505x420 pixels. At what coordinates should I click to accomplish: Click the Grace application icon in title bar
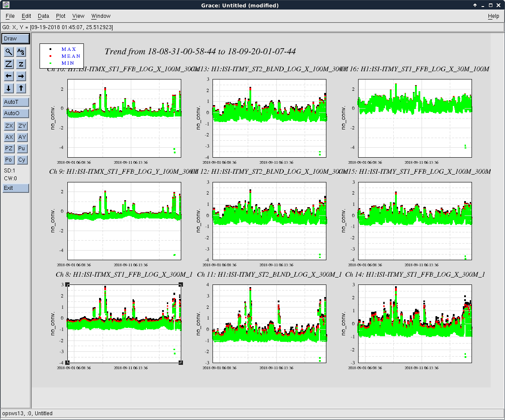click(6, 5)
